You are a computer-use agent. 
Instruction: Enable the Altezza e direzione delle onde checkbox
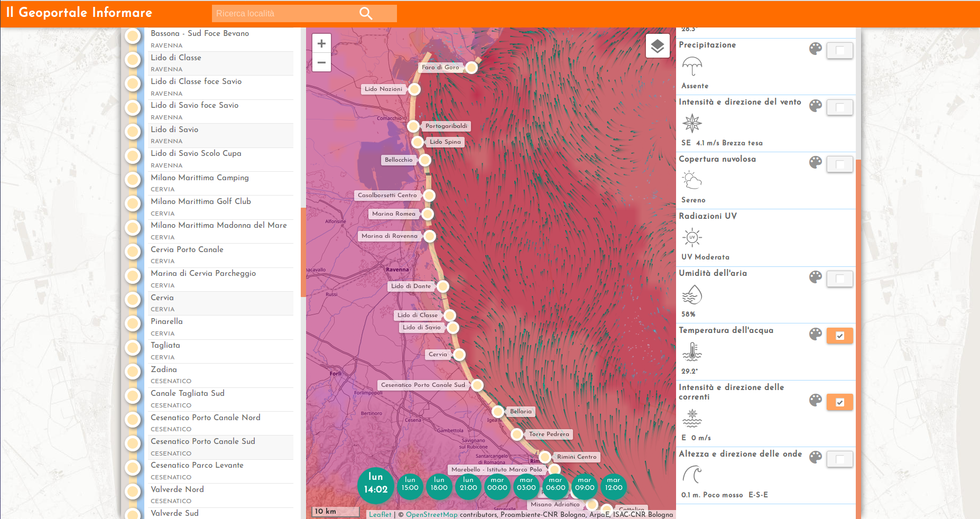coord(839,460)
